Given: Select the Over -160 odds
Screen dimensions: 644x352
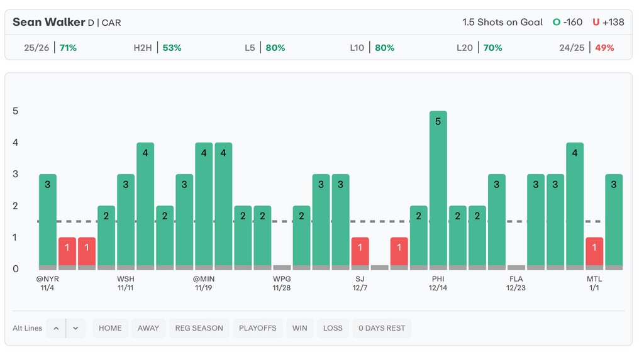Looking at the screenshot, I should (567, 22).
